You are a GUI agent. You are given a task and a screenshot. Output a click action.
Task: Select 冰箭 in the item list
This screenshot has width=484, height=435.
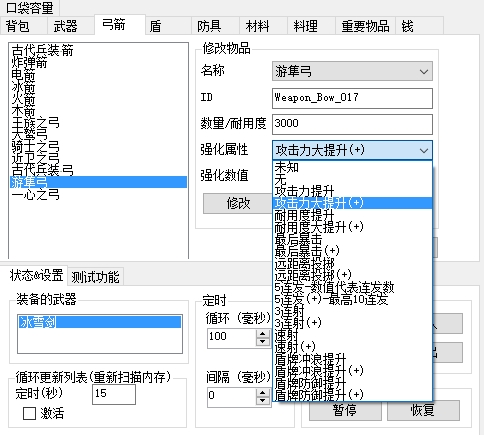pos(98,87)
